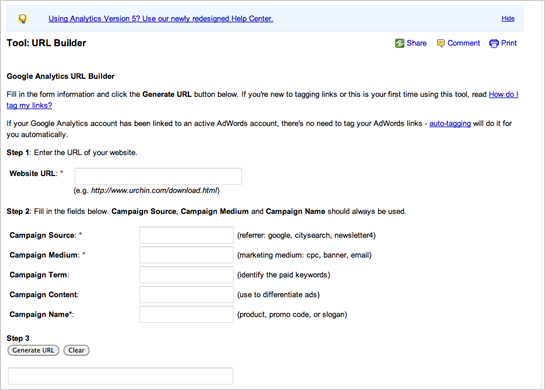The image size is (545, 390).
Task: Click the yellow Comment bubble icon
Action: point(440,43)
